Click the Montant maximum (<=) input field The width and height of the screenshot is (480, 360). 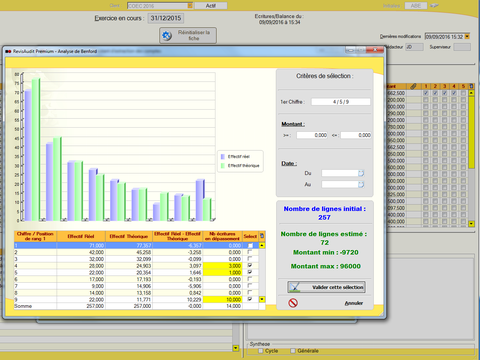pyautogui.click(x=356, y=135)
